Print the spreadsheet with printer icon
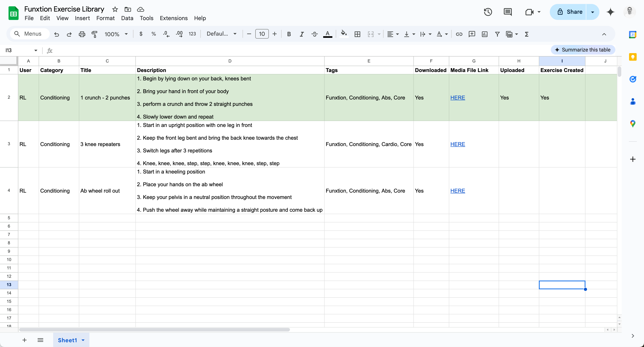The height and width of the screenshot is (347, 644). pos(82,34)
